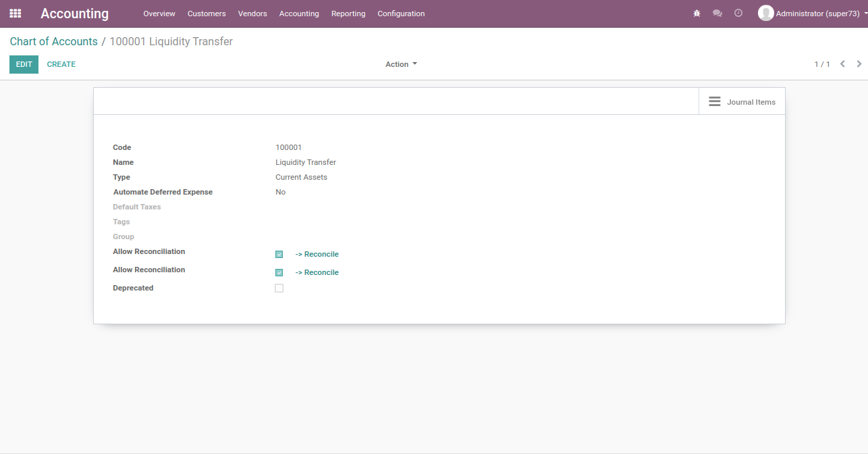
Task: Select the Vendors menu
Action: pyautogui.click(x=252, y=14)
